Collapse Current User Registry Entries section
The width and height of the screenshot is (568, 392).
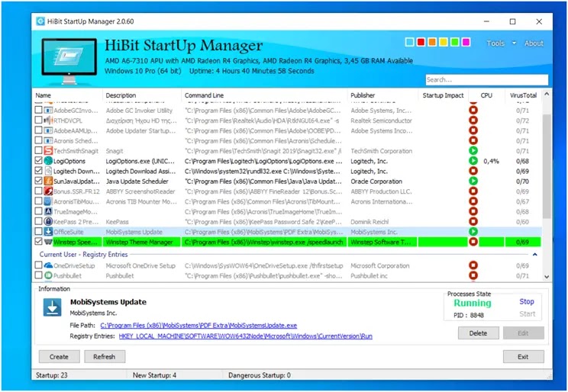point(535,255)
